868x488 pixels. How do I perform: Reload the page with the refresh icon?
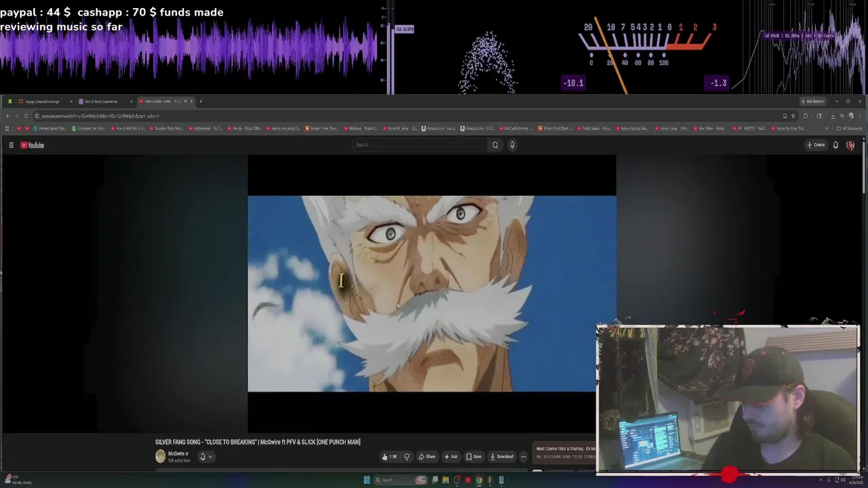tap(26, 116)
